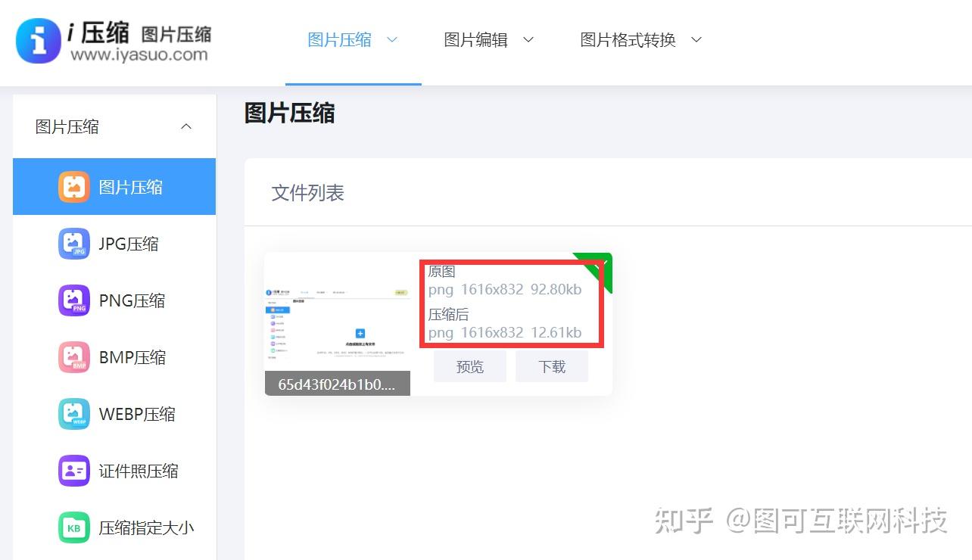Download the compressed image via 下载

(x=552, y=366)
